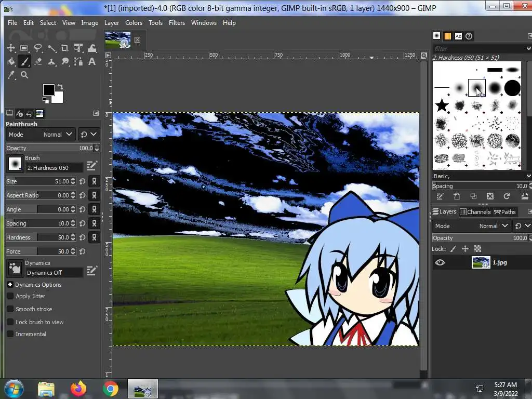Switch to the Paths tab
532x399 pixels.
(505, 212)
